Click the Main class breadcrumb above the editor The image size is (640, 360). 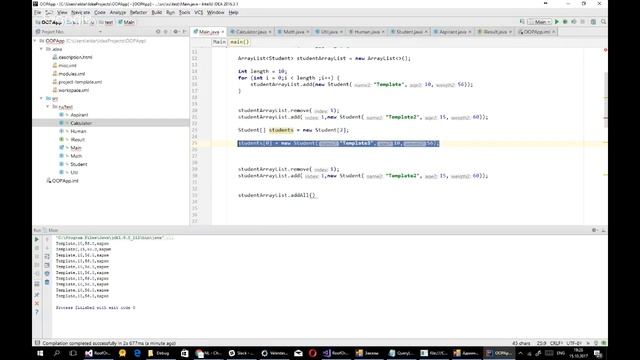click(x=219, y=42)
